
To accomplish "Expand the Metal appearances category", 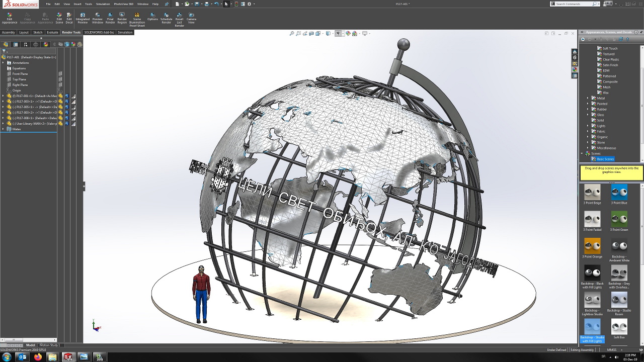I will point(588,99).
